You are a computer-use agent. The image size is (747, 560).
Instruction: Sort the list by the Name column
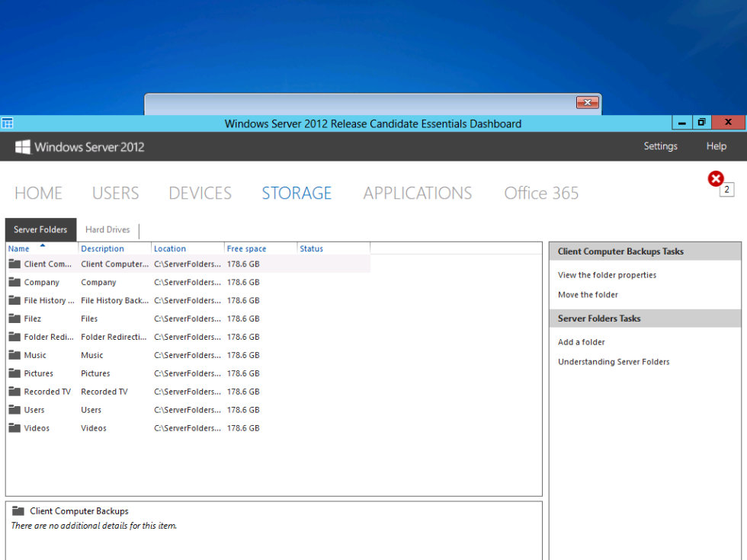pyautogui.click(x=18, y=248)
